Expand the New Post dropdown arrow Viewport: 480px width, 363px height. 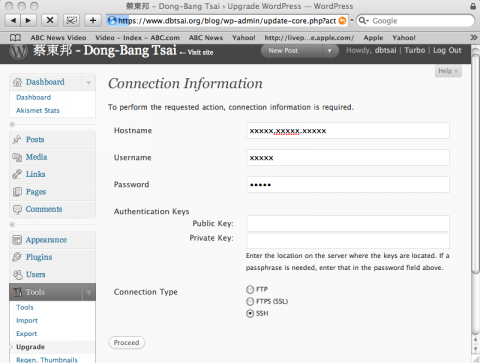click(x=330, y=51)
